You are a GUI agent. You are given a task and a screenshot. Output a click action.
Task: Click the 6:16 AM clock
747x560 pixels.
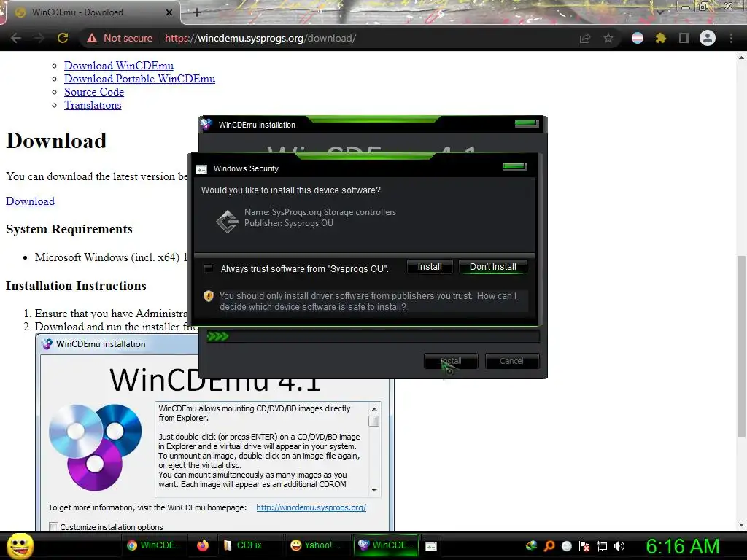click(682, 546)
